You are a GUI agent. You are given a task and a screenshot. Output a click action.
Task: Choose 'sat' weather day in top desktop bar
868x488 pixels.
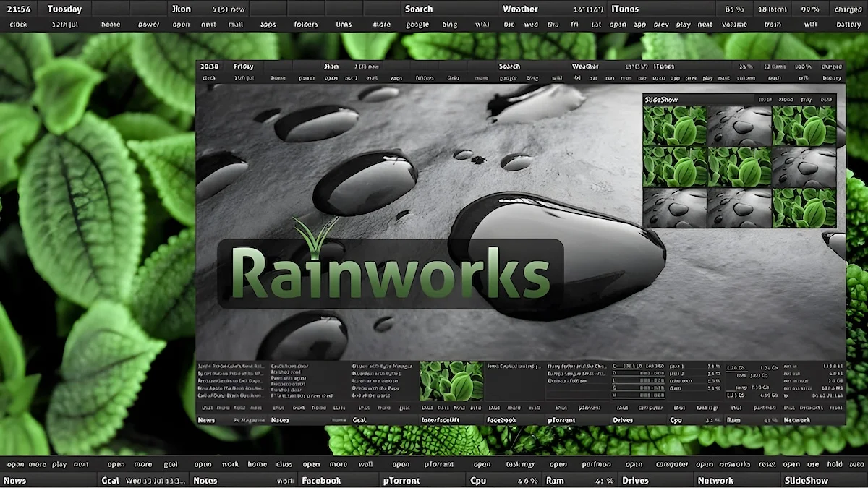(595, 24)
